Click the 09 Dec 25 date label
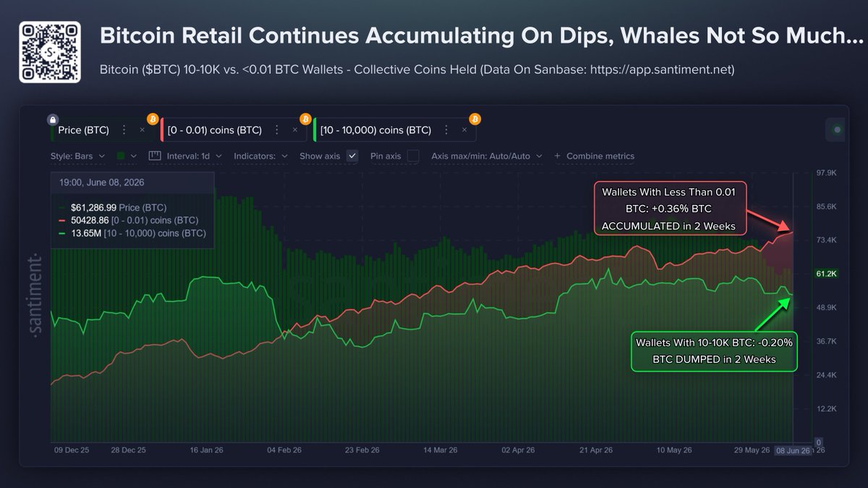 click(x=72, y=450)
